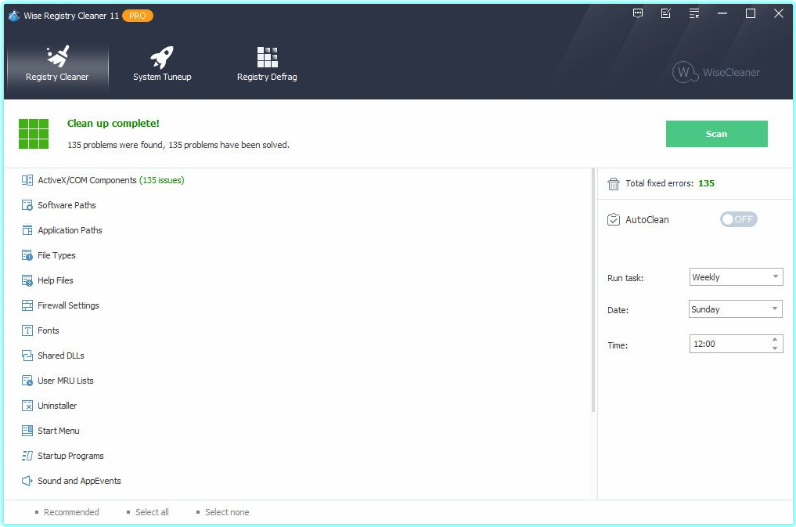Click the WiseCleaner logo
Image resolution: width=796 pixels, height=527 pixels.
[x=716, y=72]
